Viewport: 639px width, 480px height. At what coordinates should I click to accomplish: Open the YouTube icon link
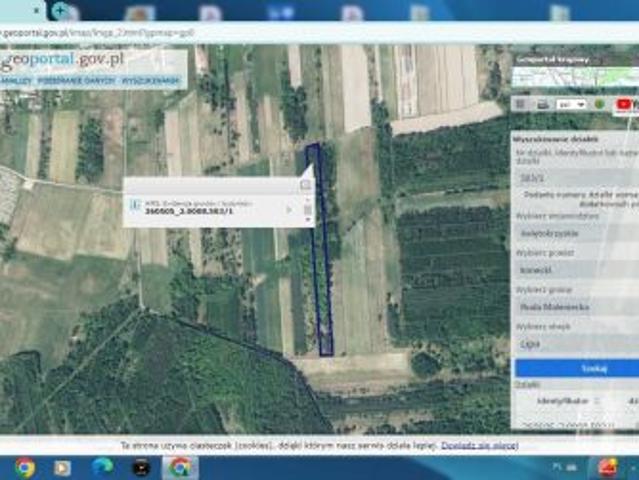(x=624, y=105)
